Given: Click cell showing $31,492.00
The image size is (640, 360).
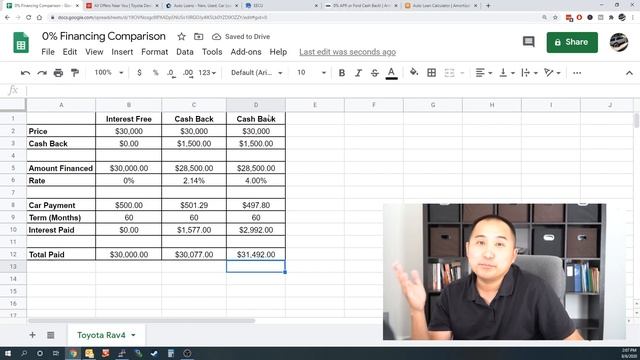Looking at the screenshot, I should click(x=256, y=254).
